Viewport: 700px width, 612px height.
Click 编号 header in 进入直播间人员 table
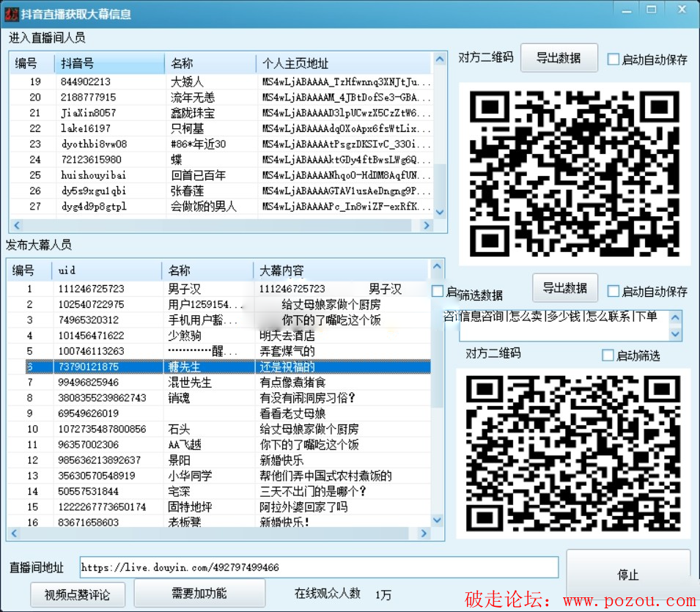coord(32,63)
